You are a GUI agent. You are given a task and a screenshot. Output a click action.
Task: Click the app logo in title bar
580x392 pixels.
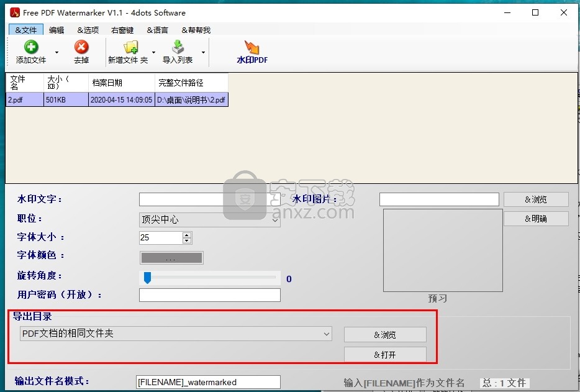pos(15,12)
